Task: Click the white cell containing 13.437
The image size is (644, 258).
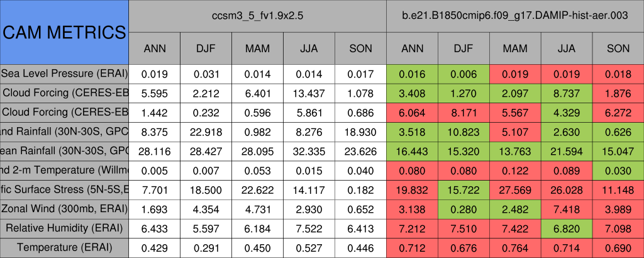Action: 309,93
